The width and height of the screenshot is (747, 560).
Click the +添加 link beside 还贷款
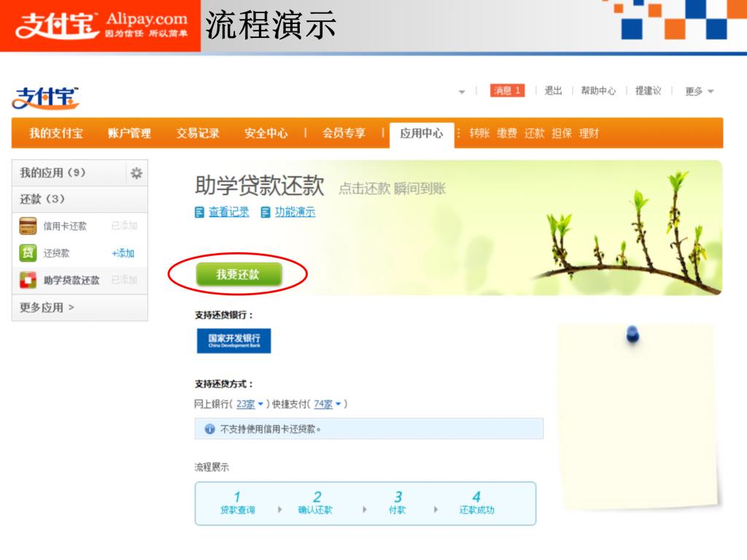click(x=123, y=253)
